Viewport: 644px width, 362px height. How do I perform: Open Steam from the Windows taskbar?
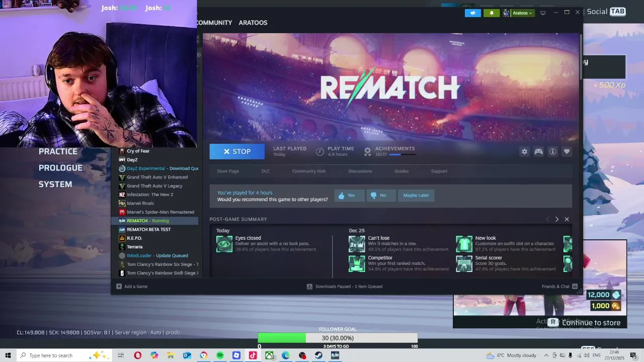[x=318, y=355]
